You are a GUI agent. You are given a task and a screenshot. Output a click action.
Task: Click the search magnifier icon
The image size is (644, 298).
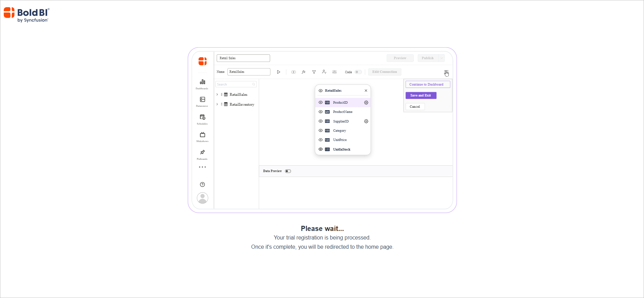(x=254, y=84)
